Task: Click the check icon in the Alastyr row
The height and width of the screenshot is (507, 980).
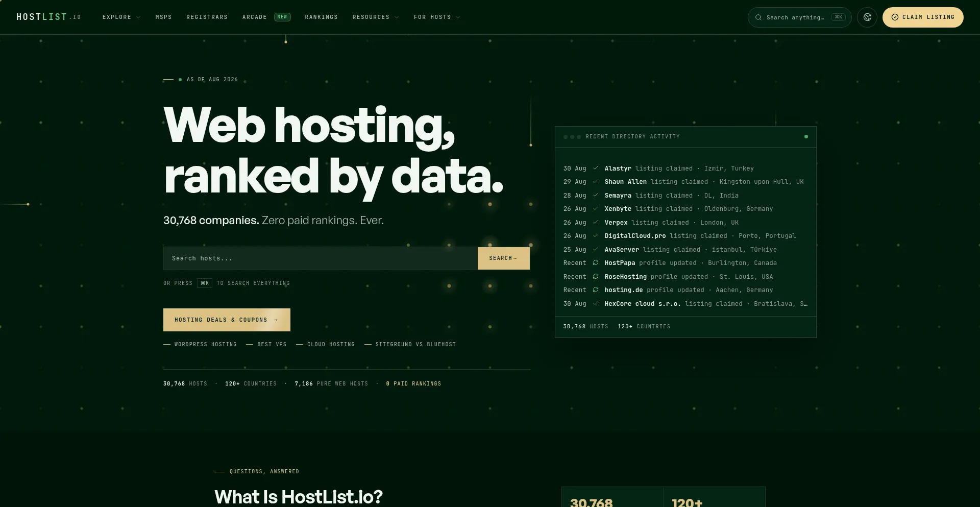Action: 595,168
